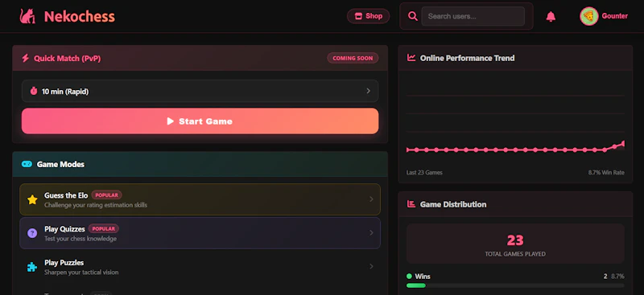Click the green Wins indicator dot
Image resolution: width=644 pixels, height=295 pixels.
click(x=409, y=277)
